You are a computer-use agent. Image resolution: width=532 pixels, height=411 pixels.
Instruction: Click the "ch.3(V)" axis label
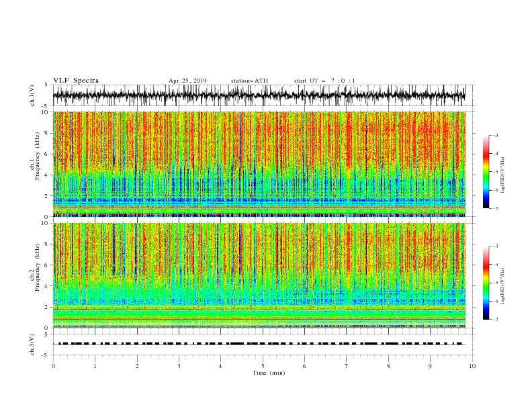pyautogui.click(x=32, y=345)
